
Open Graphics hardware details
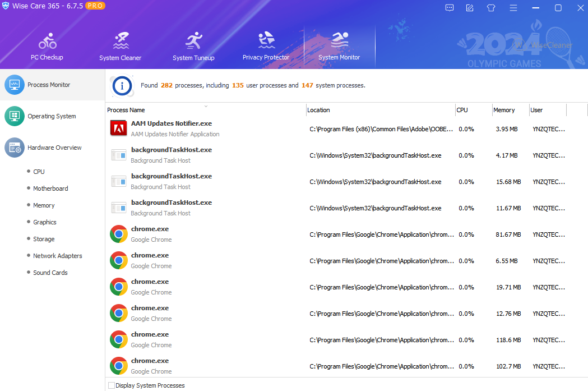coord(45,222)
